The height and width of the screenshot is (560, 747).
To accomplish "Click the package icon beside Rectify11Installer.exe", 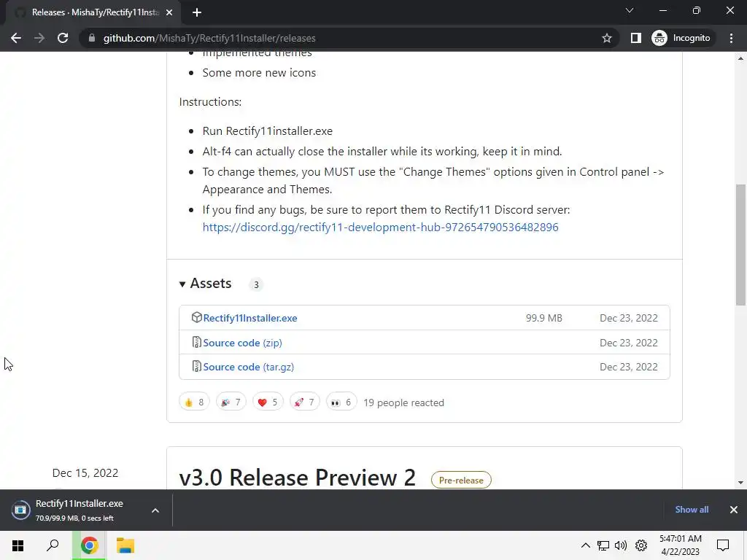I will [196, 318].
